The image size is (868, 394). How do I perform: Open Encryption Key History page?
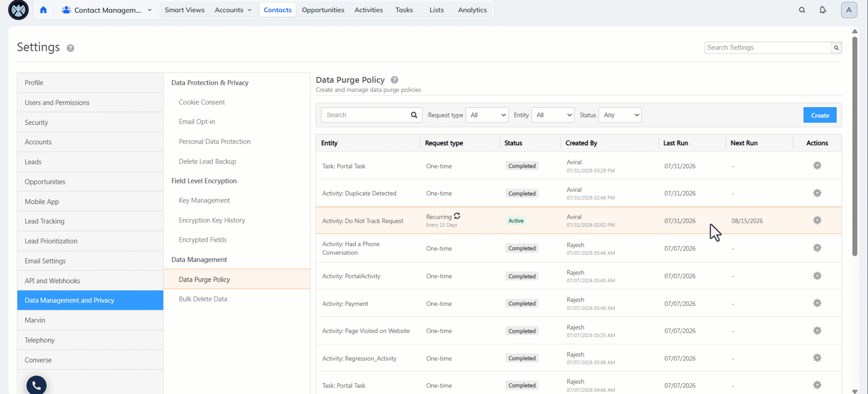tap(212, 220)
